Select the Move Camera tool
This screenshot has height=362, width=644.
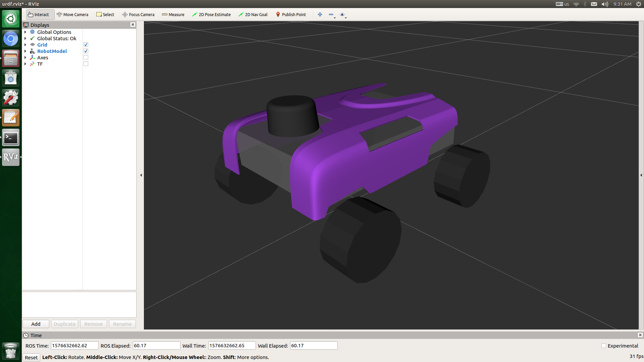click(72, 14)
